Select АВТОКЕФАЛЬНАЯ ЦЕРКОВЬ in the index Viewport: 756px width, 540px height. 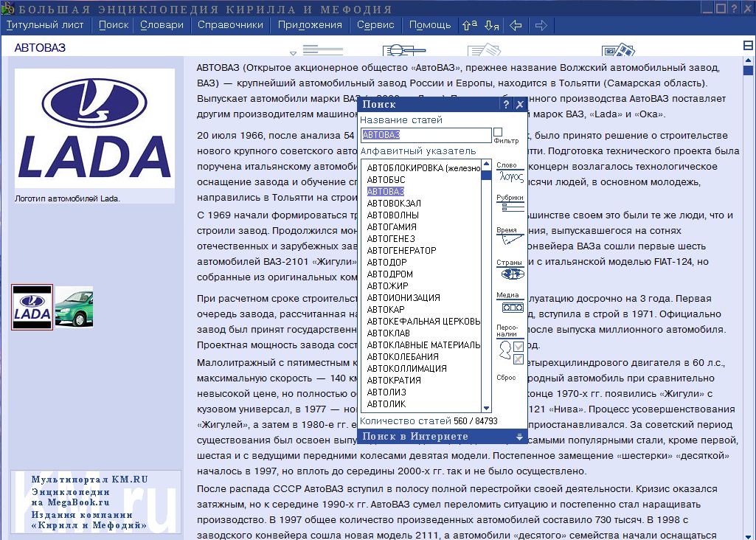(423, 322)
